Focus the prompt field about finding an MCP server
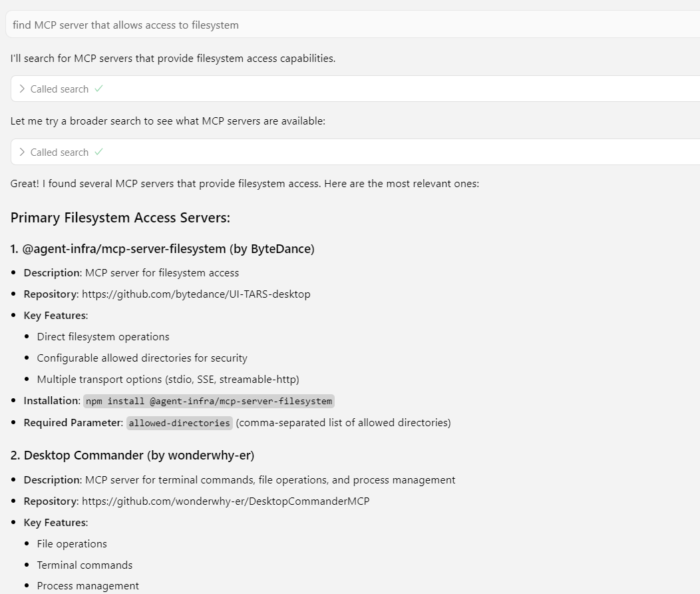 [x=333, y=25]
